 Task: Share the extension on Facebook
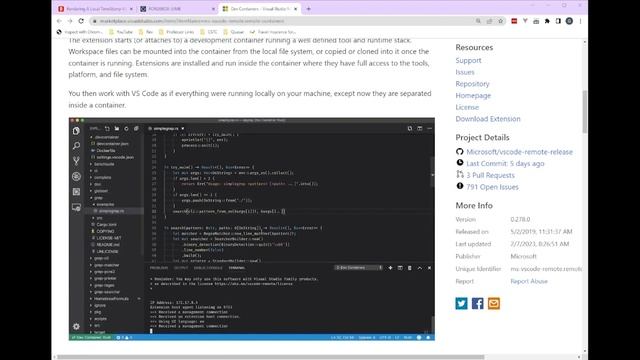(x=478, y=303)
